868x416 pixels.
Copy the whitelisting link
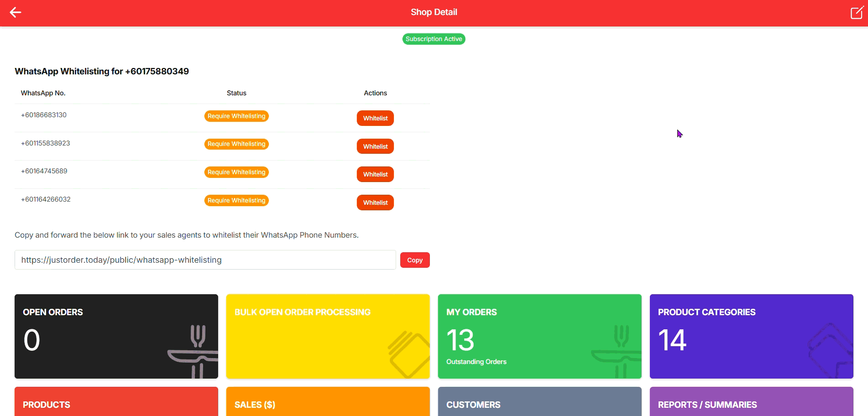click(x=414, y=260)
